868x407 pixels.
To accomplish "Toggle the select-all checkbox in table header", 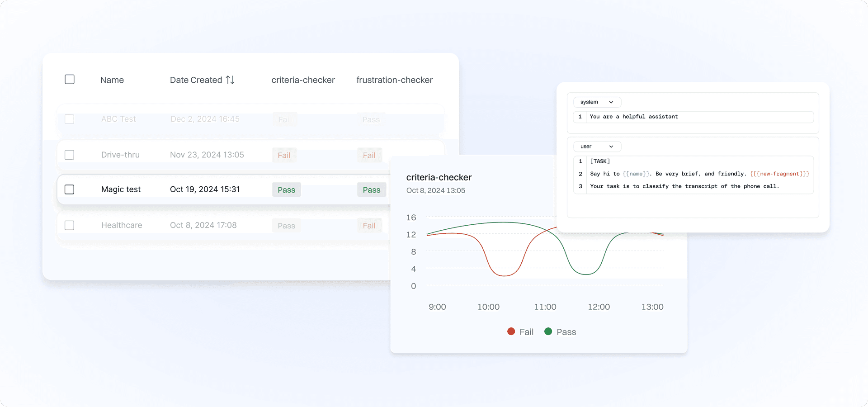I will (70, 80).
